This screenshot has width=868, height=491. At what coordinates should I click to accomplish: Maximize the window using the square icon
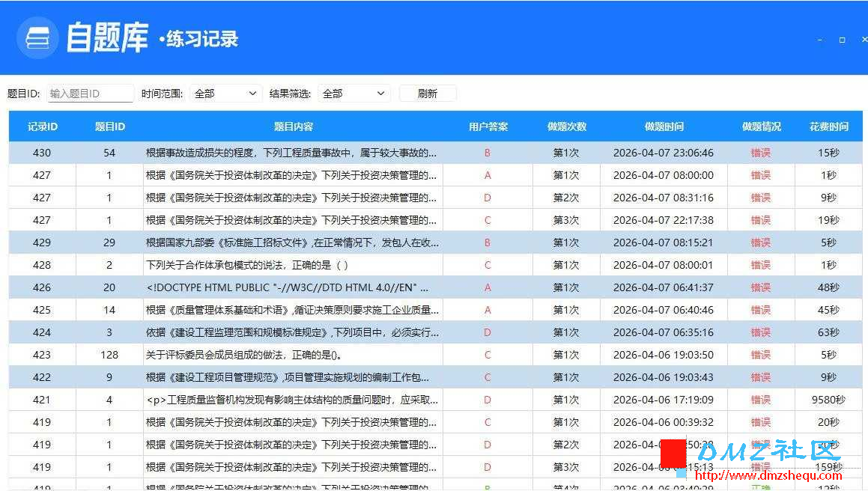pos(842,40)
